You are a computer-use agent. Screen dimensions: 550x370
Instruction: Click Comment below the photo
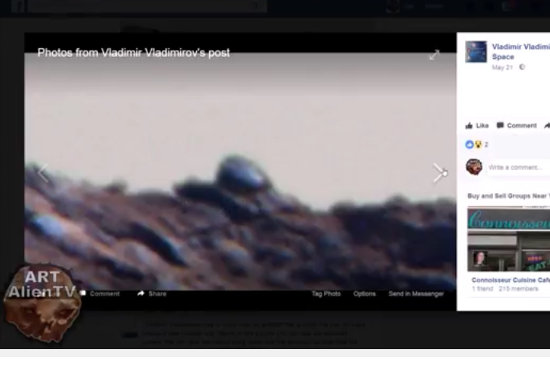point(100,294)
